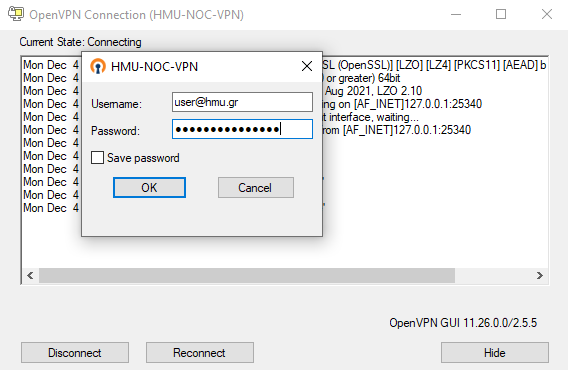Viewport: 568px width, 370px height.
Task: Focus the Username input field
Action: 242,102
